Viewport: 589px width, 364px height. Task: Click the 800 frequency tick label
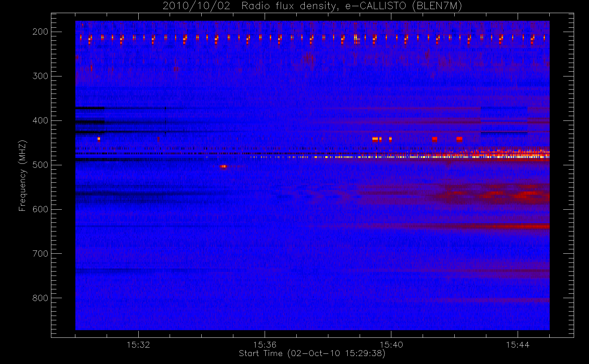point(40,298)
